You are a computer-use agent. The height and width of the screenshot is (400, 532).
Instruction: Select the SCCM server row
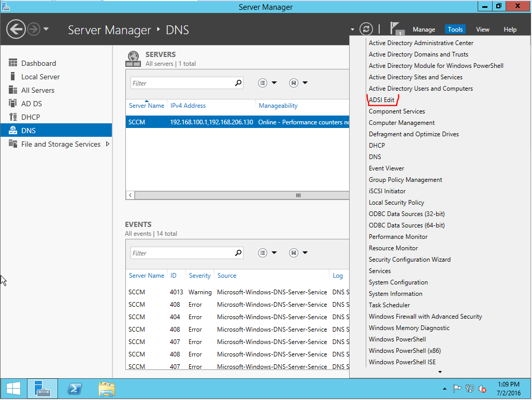(x=237, y=122)
